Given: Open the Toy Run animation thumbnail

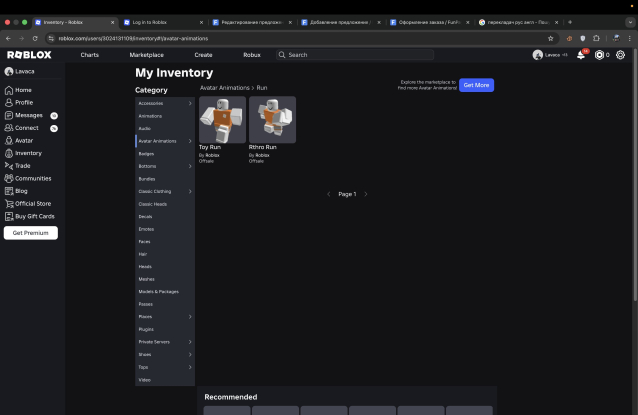Looking at the screenshot, I should [x=222, y=119].
